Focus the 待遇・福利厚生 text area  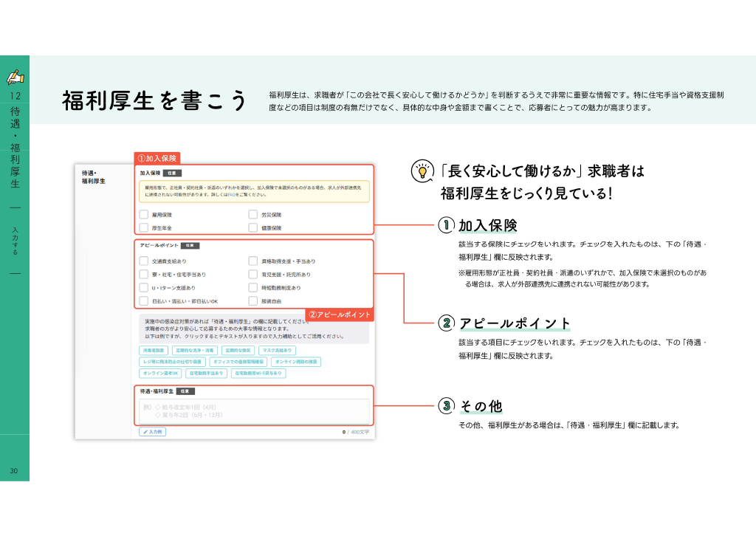tap(254, 411)
